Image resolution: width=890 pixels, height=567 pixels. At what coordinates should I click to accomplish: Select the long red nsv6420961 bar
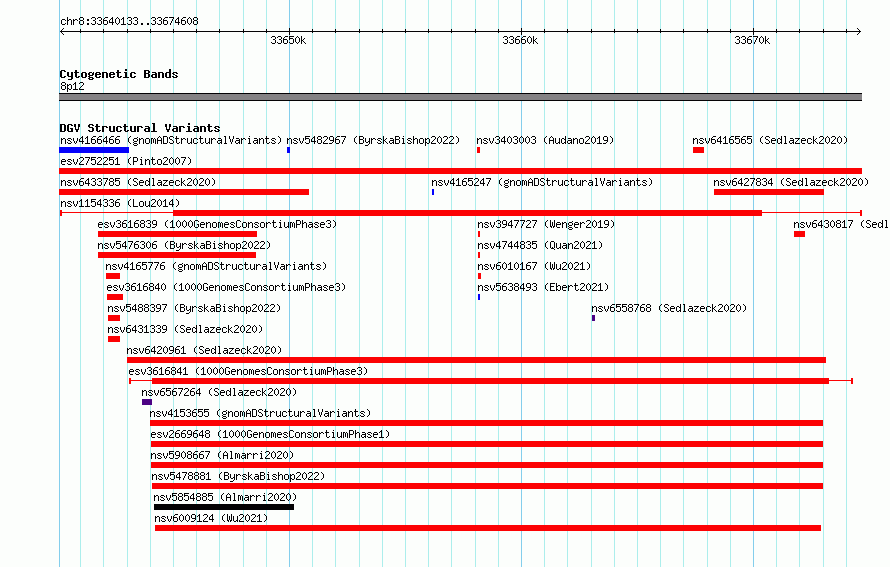(477, 360)
